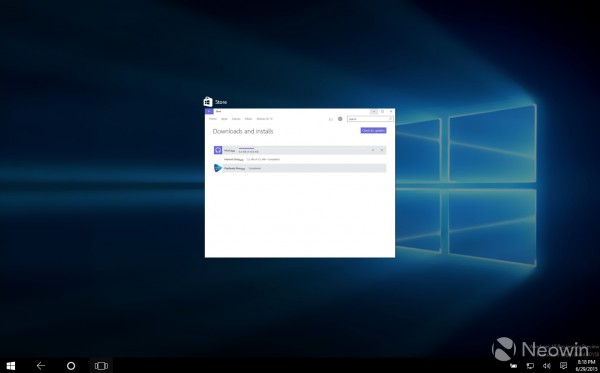Maximize the Store window
Viewport: 600px width, 373px height.
pos(382,111)
